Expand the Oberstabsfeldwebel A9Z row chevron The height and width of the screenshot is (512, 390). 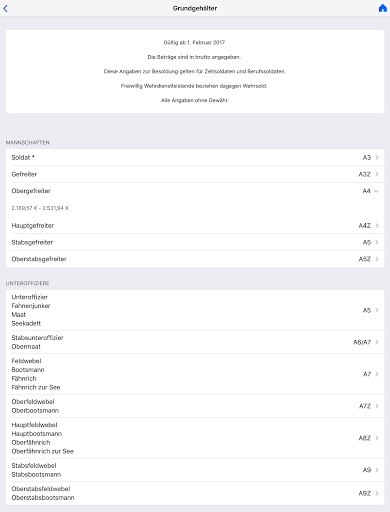coord(377,493)
